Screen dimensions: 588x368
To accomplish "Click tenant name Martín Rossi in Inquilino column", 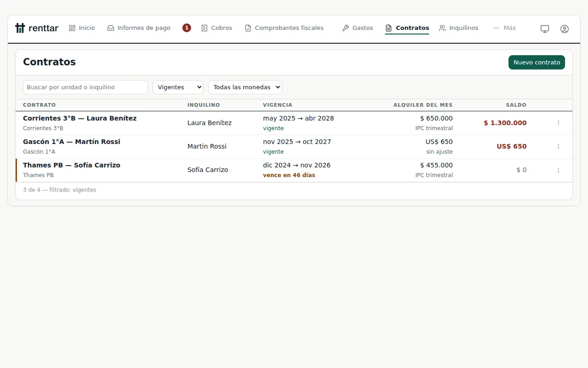I will (207, 146).
